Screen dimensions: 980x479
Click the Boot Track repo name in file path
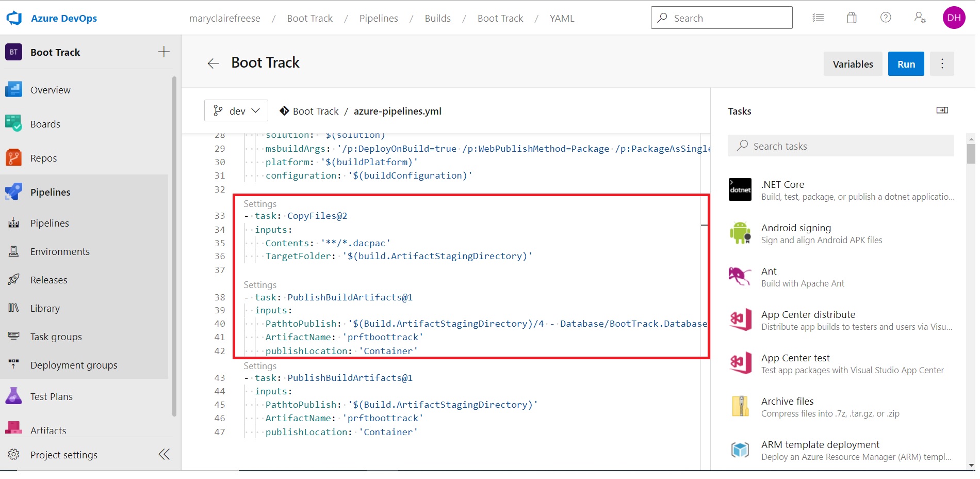click(x=316, y=111)
